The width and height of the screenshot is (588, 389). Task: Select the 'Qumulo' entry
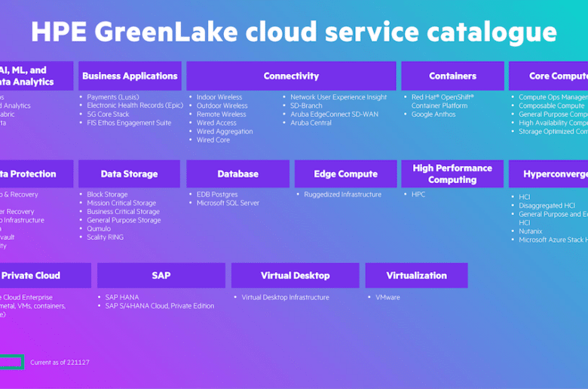[x=99, y=228]
